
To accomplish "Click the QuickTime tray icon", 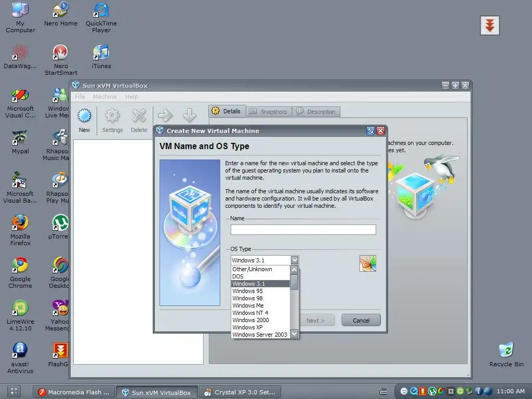I will [x=414, y=391].
